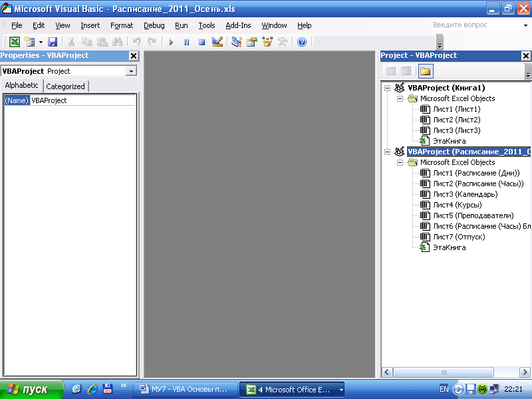Click the Paste clipboard icon

coord(102,42)
